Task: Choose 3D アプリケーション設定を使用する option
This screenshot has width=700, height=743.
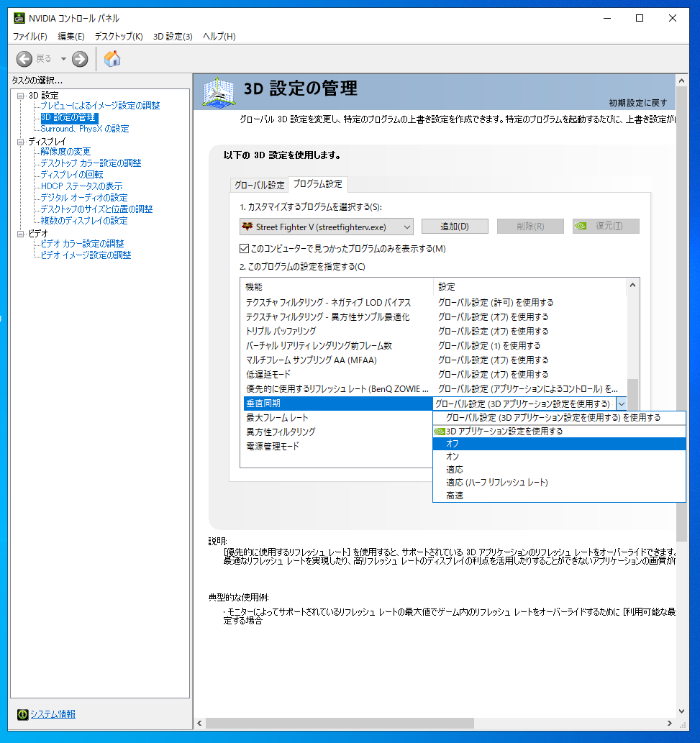Action: pyautogui.click(x=559, y=432)
